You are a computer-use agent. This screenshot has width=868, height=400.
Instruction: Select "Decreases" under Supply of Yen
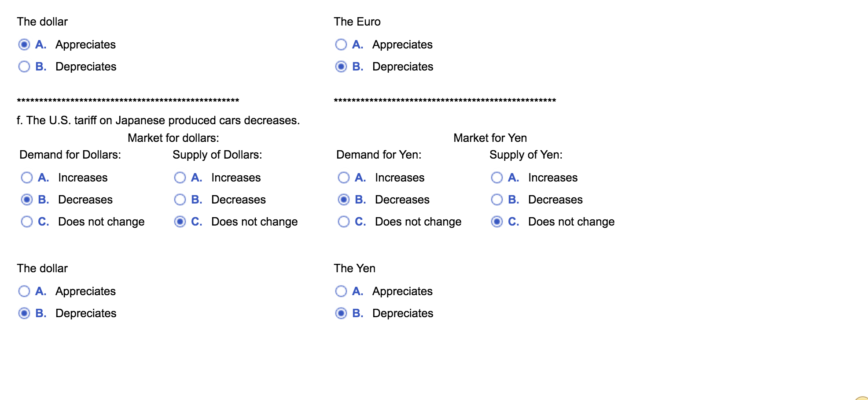pos(497,200)
